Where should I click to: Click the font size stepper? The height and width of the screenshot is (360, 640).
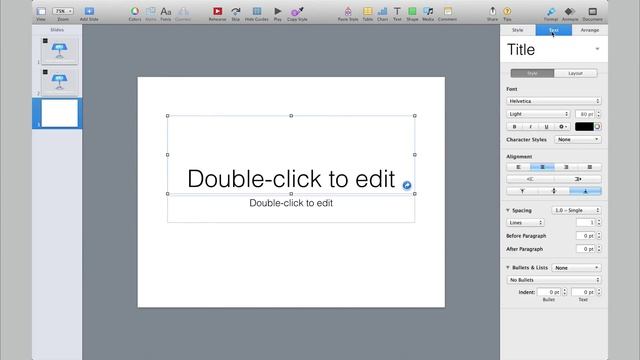click(599, 114)
